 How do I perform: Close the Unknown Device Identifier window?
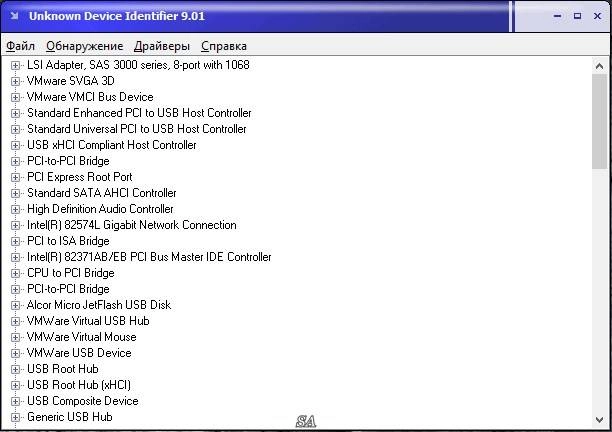(598, 16)
